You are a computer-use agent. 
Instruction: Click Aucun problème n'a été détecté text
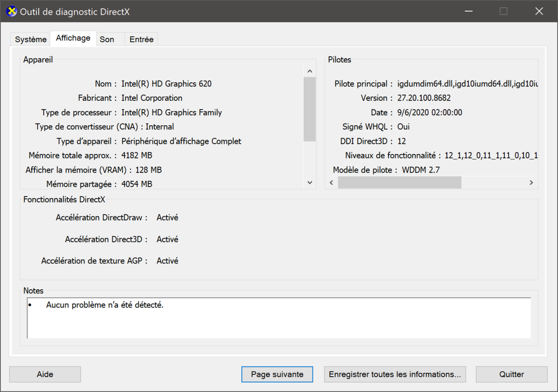pyautogui.click(x=105, y=305)
